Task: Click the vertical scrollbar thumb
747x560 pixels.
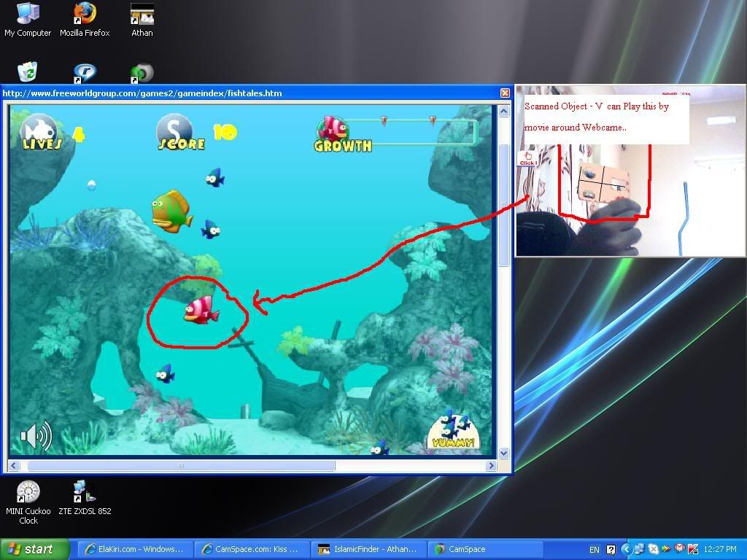Action: [x=503, y=205]
